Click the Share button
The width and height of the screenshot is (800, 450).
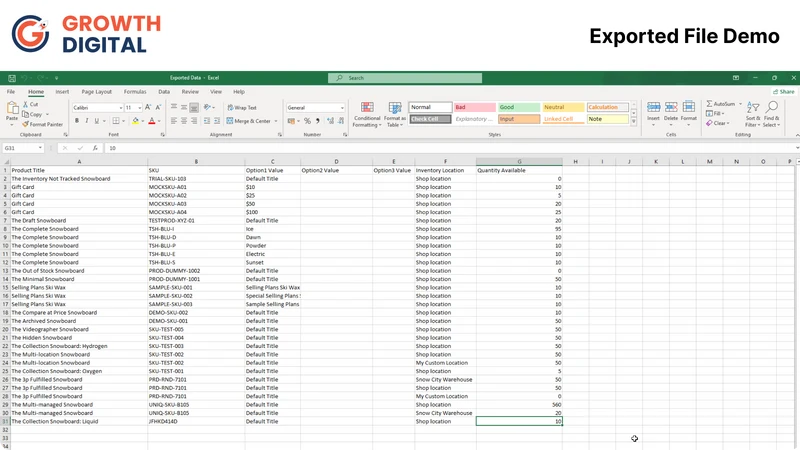pos(784,92)
